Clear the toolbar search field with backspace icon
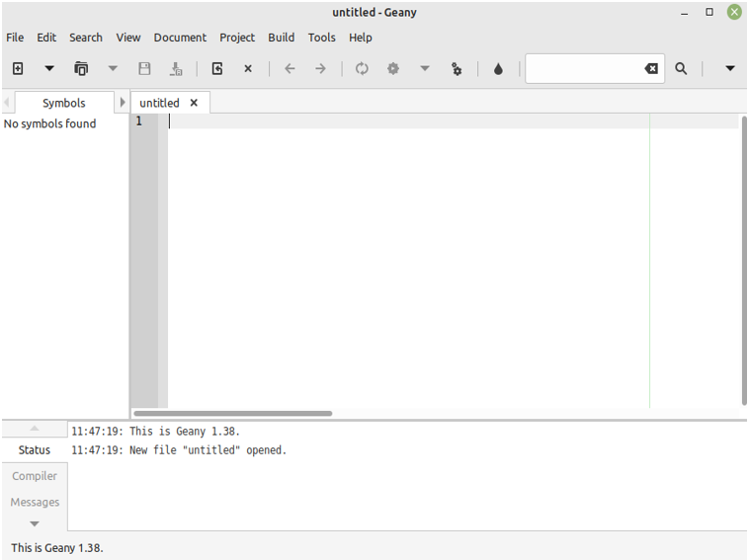The width and height of the screenshot is (749, 560). coord(651,69)
